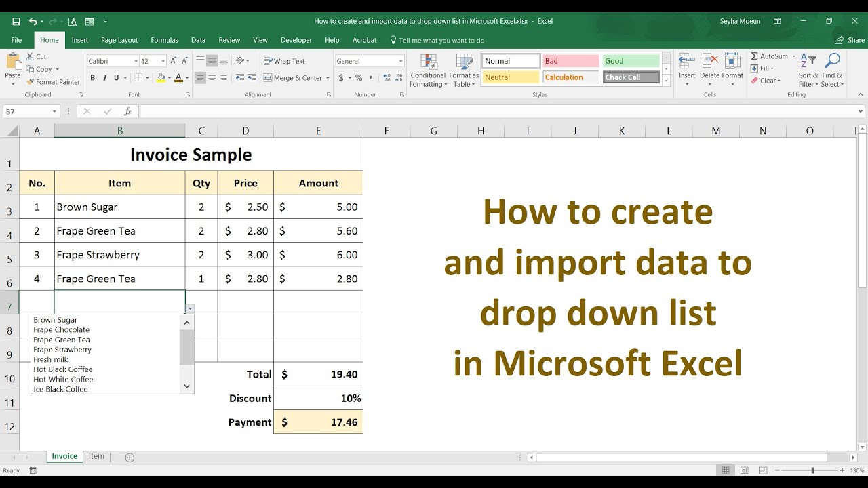Screen dimensions: 868x488
Task: Click the Undo arrow icon
Action: tap(33, 22)
